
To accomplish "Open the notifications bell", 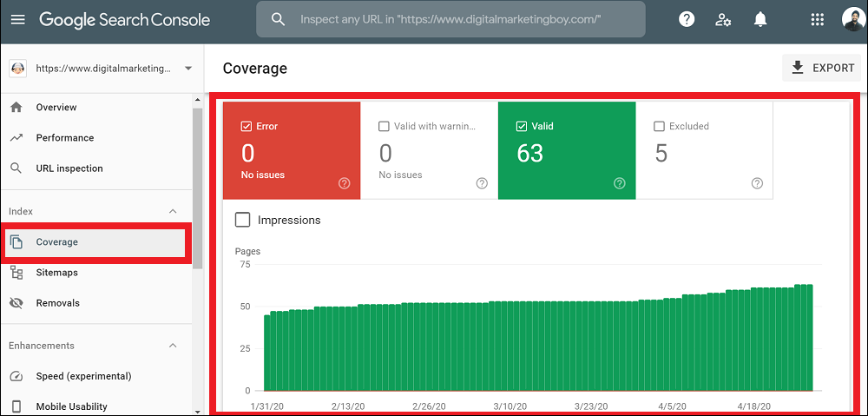I will (x=760, y=19).
